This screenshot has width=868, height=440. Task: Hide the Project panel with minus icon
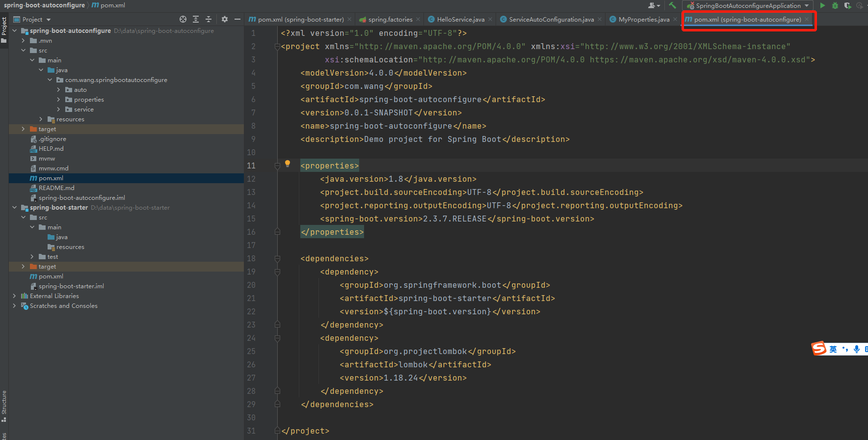coord(237,19)
